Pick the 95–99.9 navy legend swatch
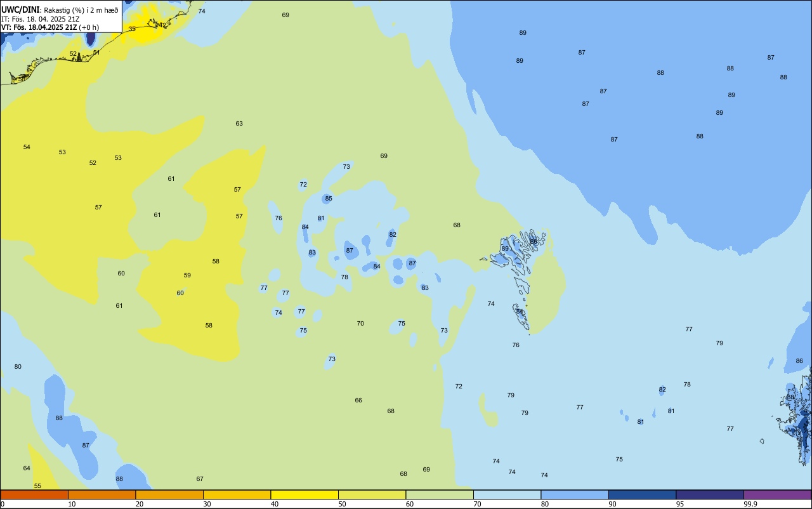 710,494
